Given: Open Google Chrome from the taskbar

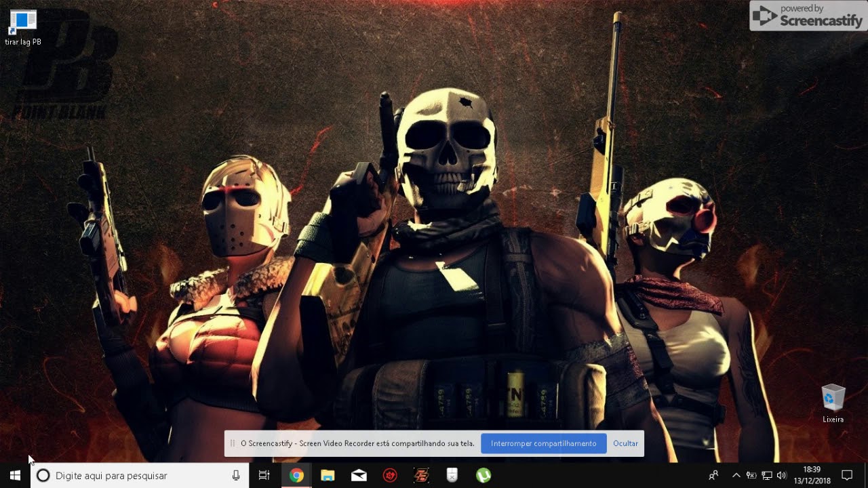Looking at the screenshot, I should coord(296,475).
